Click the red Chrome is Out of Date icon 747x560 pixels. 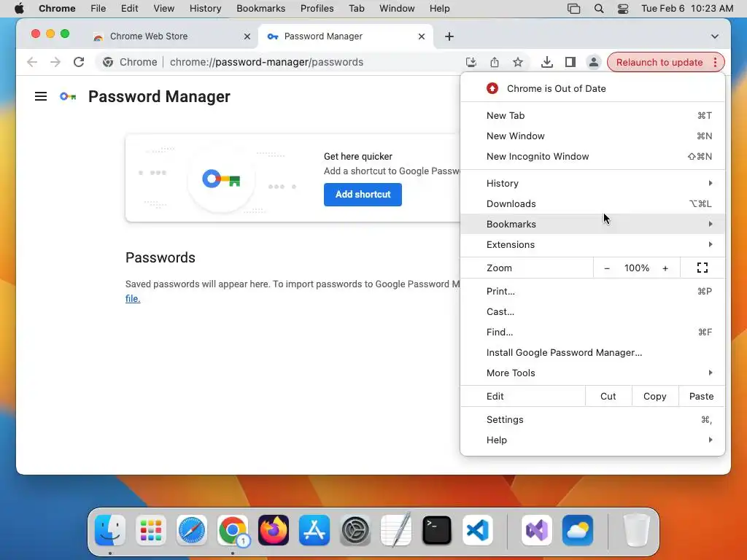[x=492, y=88]
